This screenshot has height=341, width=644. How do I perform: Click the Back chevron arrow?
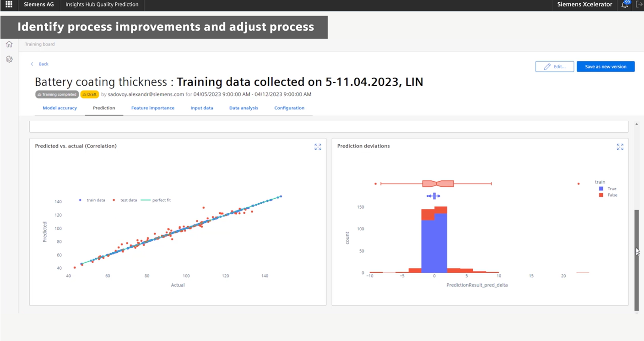pos(32,64)
